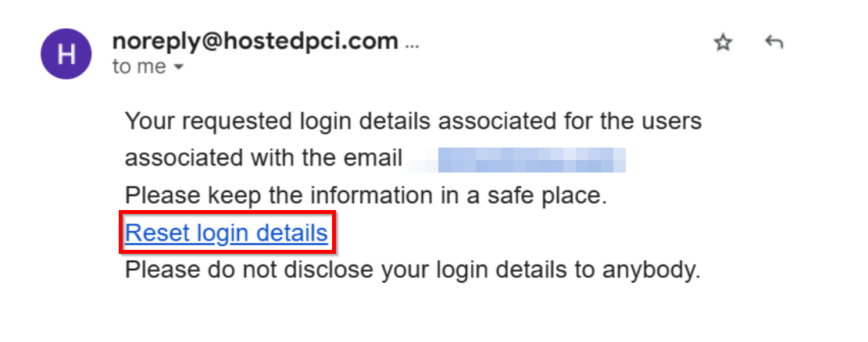Open the 'Reset login details' link
The width and height of the screenshot is (868, 342).
[x=227, y=233]
